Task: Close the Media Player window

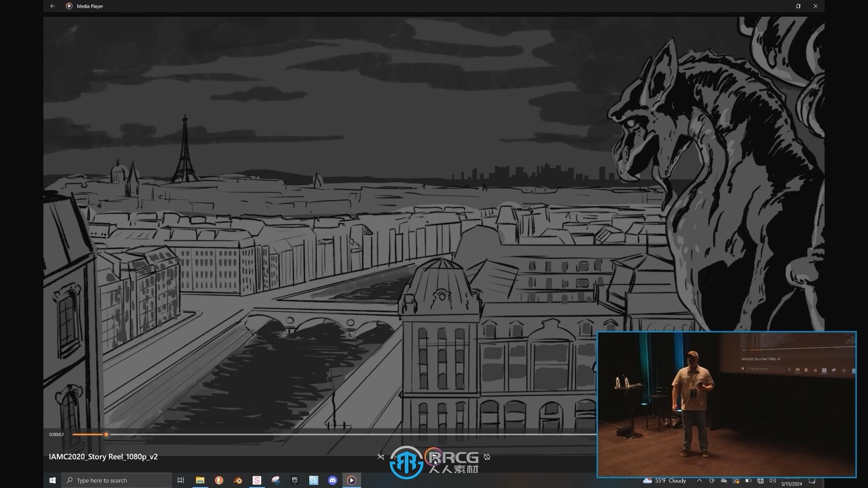Action: click(x=816, y=6)
